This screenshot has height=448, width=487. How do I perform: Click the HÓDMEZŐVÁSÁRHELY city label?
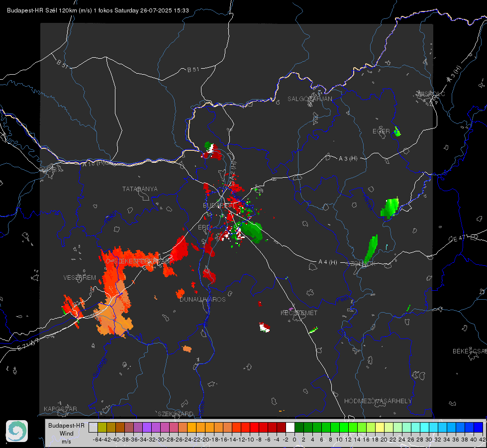[x=378, y=401]
